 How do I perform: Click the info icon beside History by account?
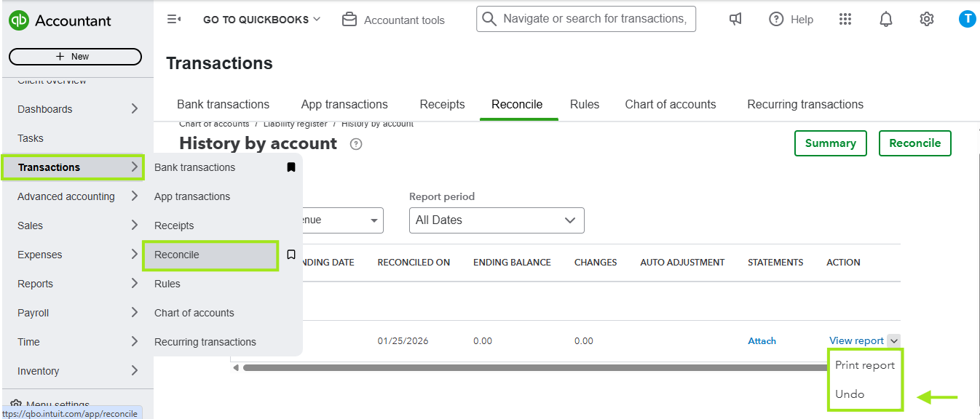356,144
